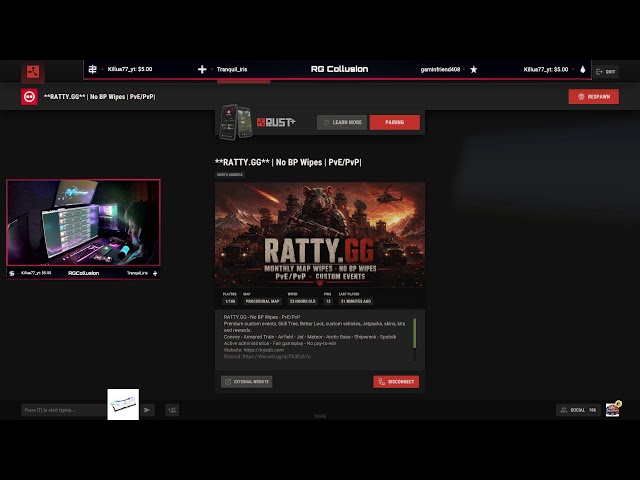
Task: Click the dollar icon on the small webcam overlay bar
Action: coord(11,273)
